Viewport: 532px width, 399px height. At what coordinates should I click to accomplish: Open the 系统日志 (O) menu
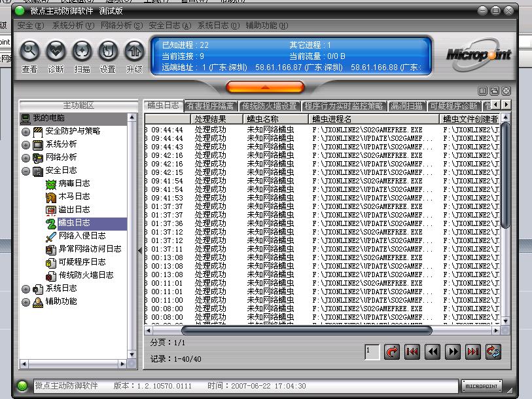219,26
